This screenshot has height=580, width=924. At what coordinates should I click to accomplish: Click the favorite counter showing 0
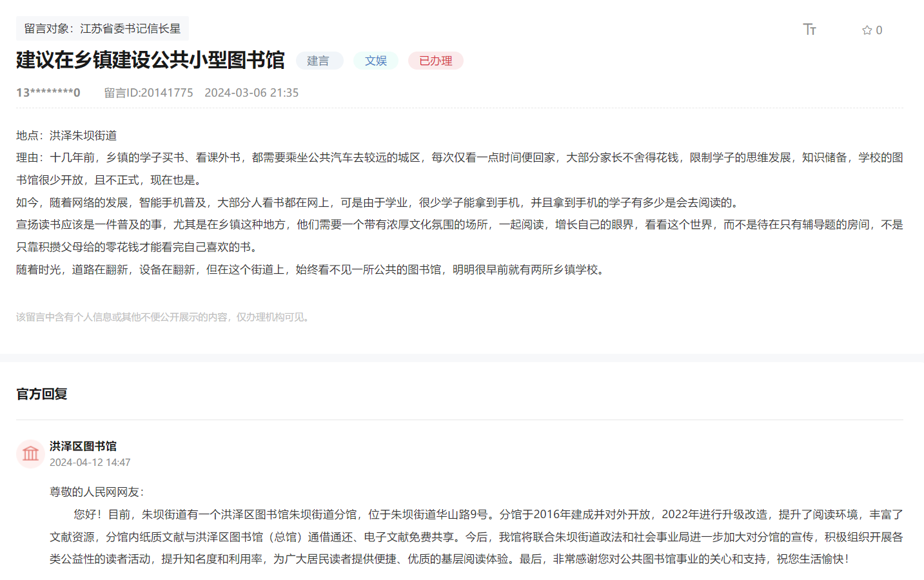(x=876, y=29)
